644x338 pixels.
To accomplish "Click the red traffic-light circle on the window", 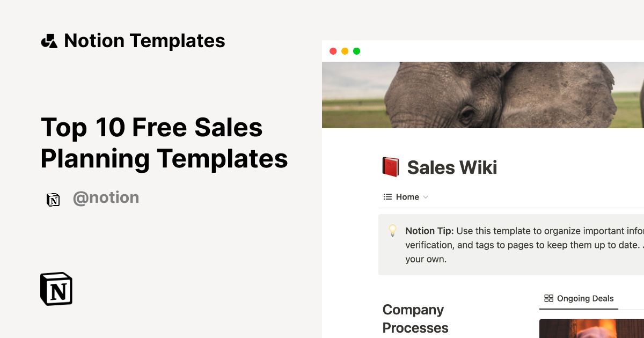I will pyautogui.click(x=333, y=50).
